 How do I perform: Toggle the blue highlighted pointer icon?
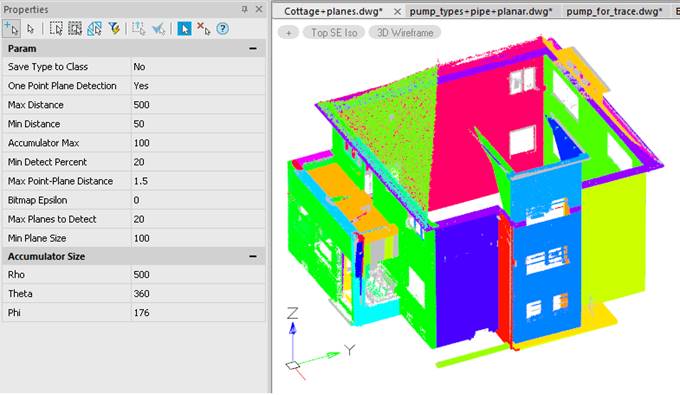click(184, 29)
